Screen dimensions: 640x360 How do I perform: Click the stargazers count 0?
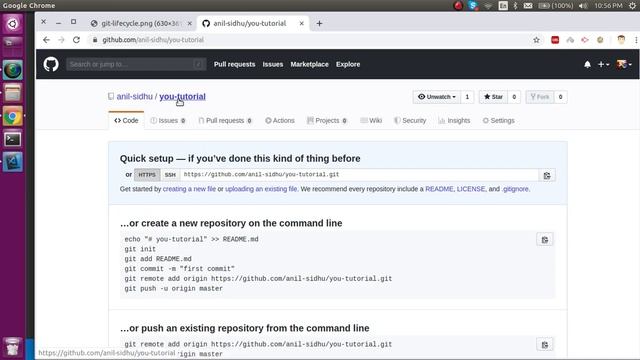[514, 97]
